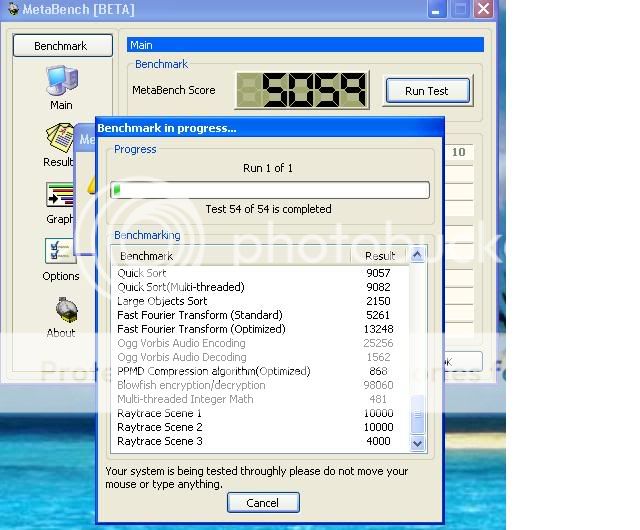Screen dimensions: 640x530
Task: Open the Results icon in sidebar
Action: coord(59,140)
